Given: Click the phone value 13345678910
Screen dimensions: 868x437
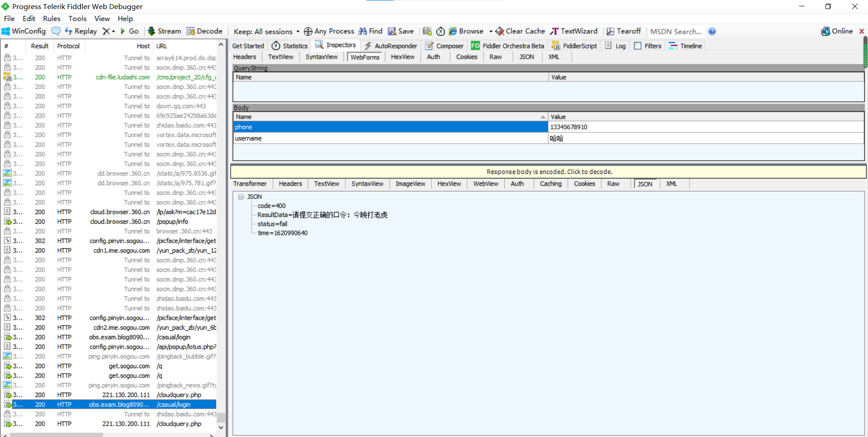Looking at the screenshot, I should [x=569, y=127].
